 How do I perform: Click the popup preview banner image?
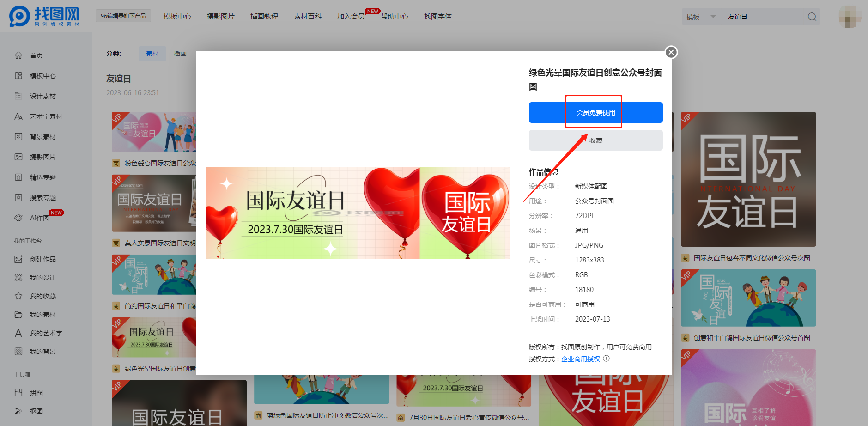click(358, 213)
